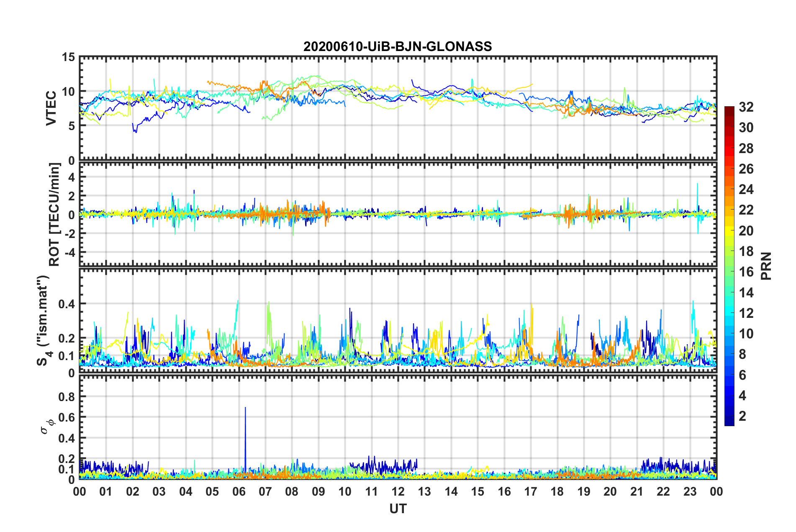Click the UT axis tick 23

(x=690, y=491)
